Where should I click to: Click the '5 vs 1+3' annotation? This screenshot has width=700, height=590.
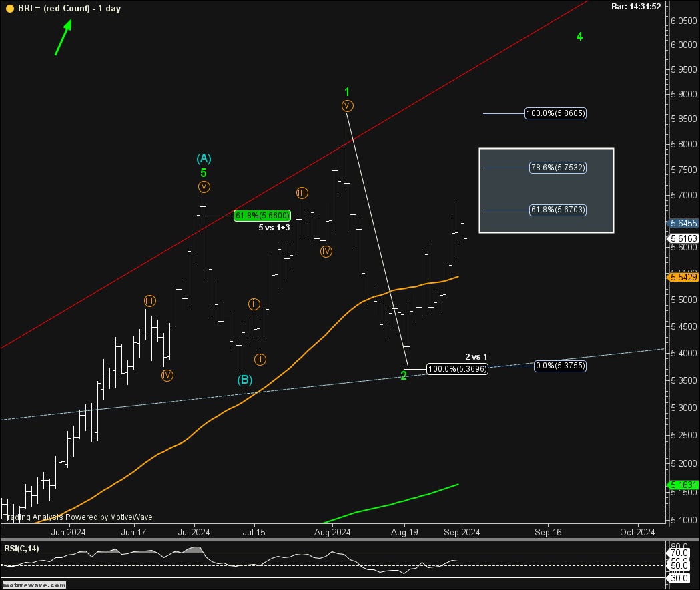click(274, 228)
